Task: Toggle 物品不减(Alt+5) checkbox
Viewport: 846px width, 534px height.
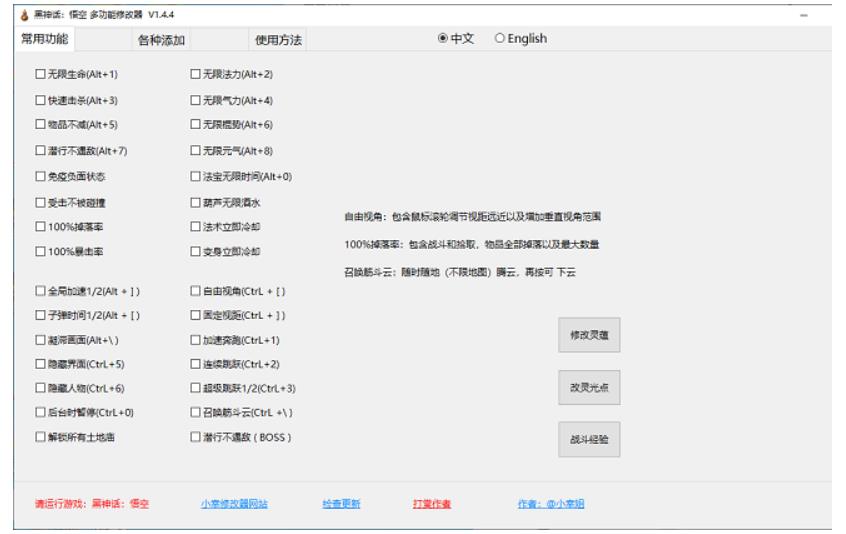Action: (x=40, y=125)
